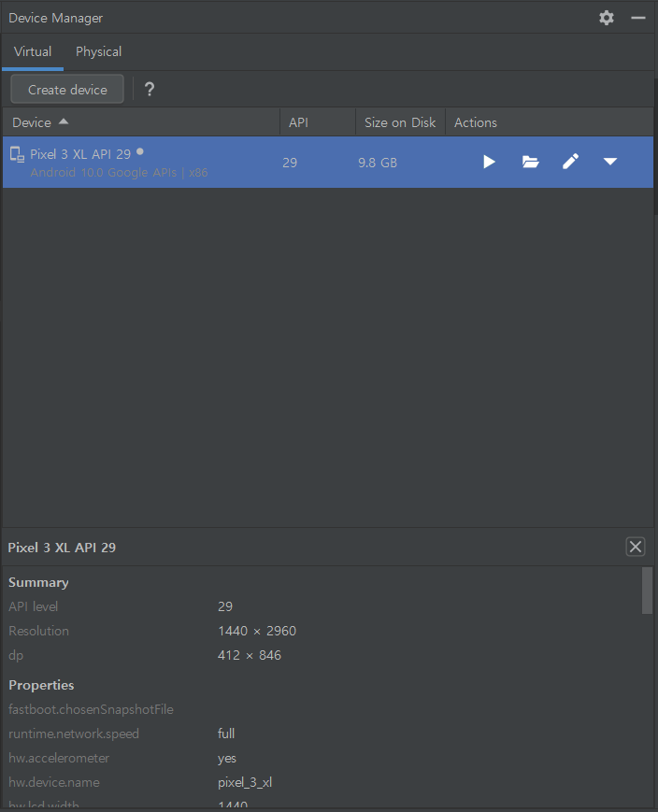
Task: Click runtime.network.speed property label
Action: point(74,734)
